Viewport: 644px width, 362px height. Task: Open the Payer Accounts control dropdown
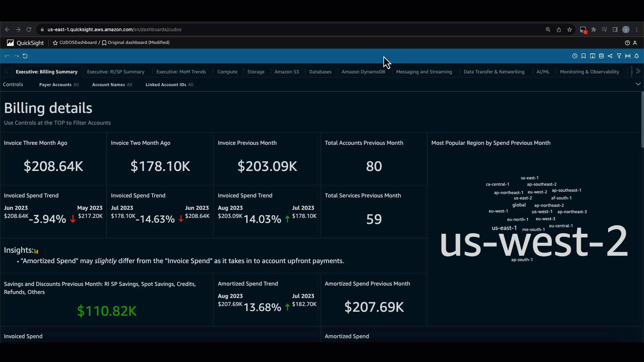point(59,85)
